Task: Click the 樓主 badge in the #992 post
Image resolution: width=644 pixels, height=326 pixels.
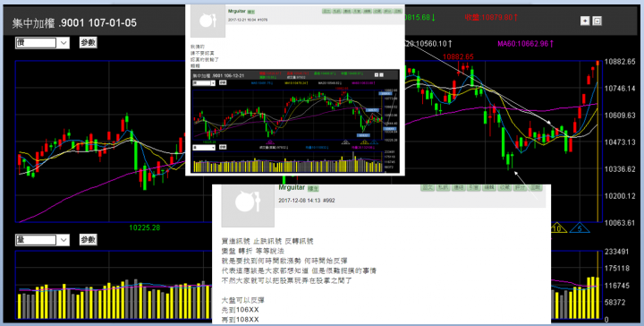Action: coord(313,188)
